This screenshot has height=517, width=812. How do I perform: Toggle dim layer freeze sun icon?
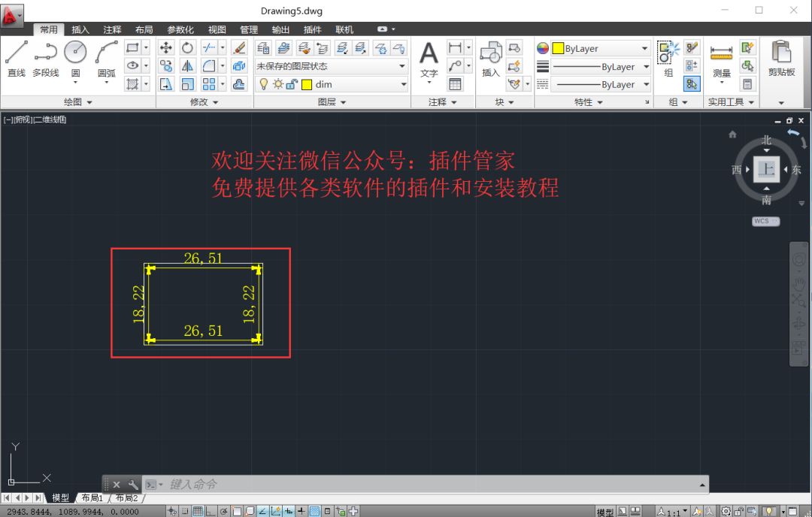[x=278, y=84]
